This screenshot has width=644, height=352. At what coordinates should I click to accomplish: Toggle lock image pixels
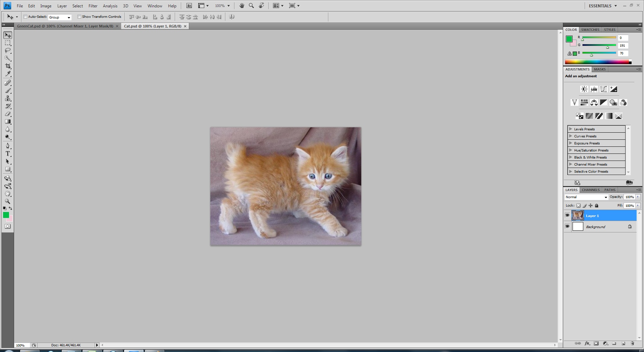pyautogui.click(x=585, y=206)
